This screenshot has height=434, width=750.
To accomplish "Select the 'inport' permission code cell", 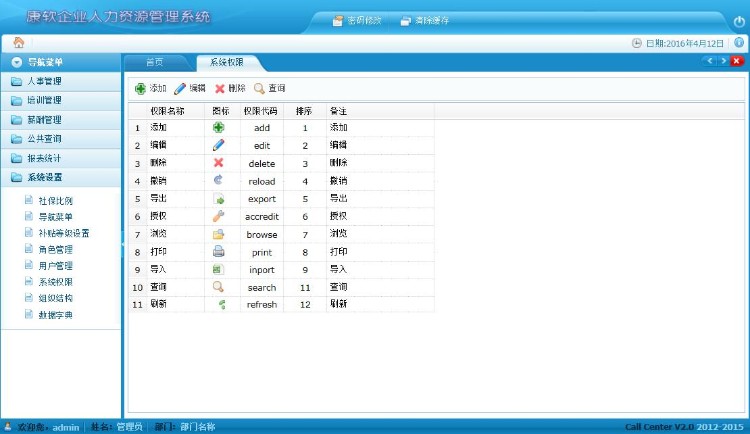I will click(x=262, y=270).
